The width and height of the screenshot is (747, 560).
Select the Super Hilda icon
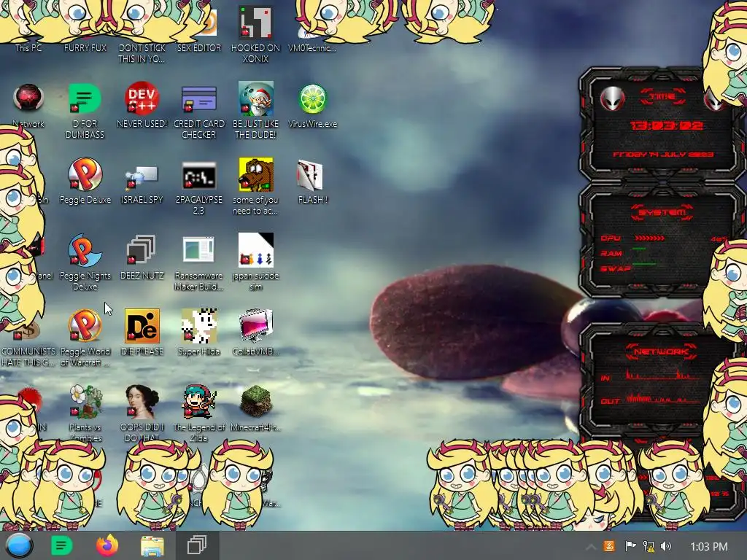click(x=198, y=326)
